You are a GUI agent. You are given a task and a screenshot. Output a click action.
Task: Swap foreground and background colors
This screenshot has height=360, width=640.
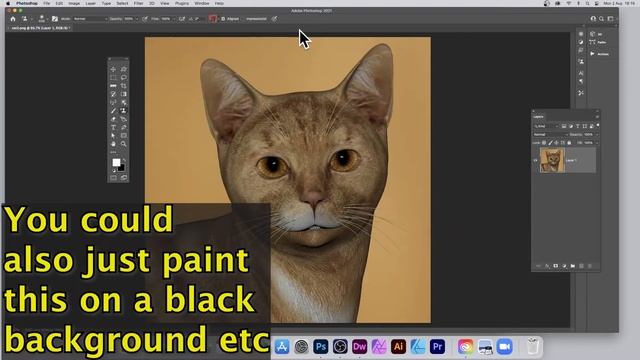coord(124,159)
